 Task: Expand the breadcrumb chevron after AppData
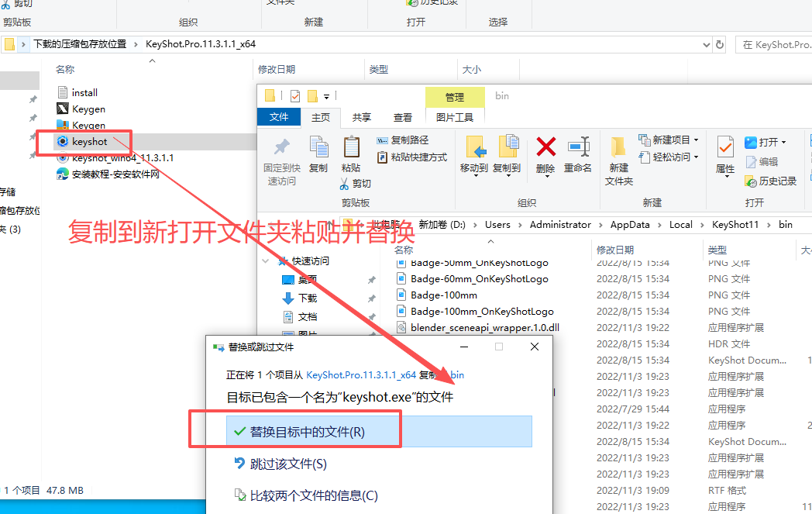[x=659, y=225]
